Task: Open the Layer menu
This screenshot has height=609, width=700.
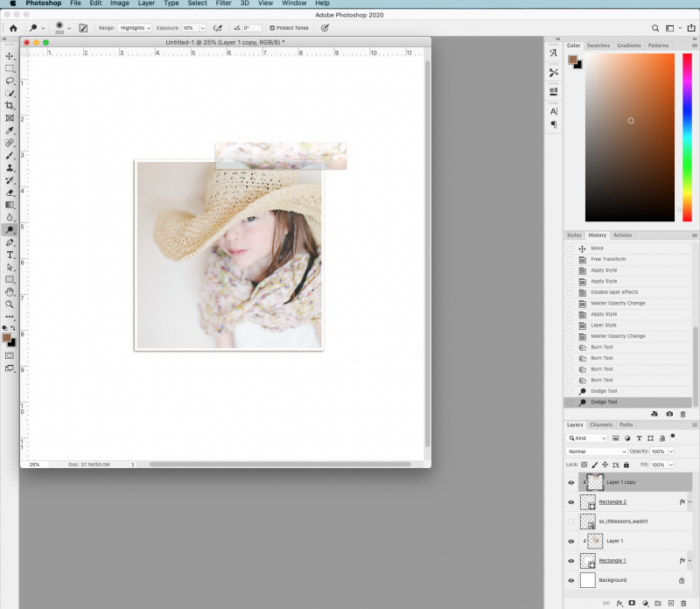Action: 146,3
